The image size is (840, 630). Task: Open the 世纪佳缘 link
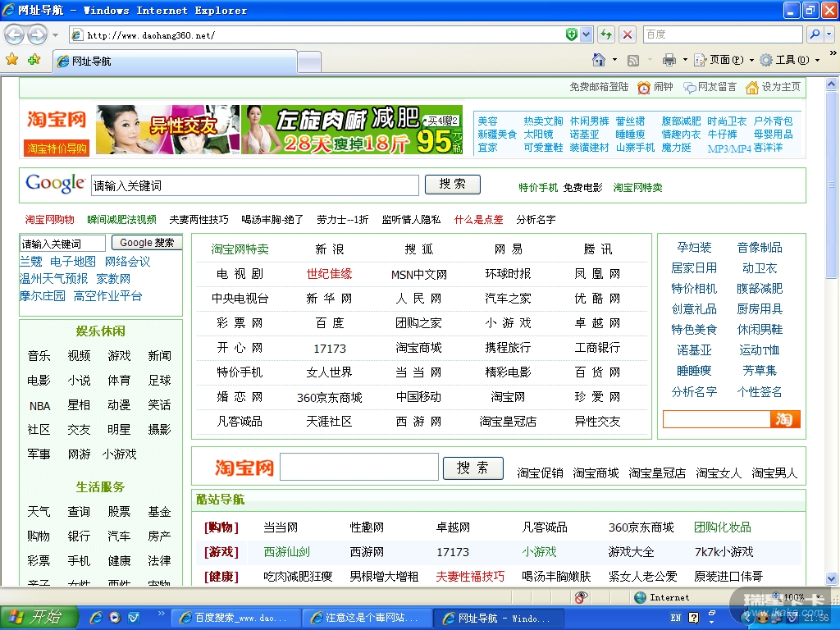click(329, 274)
